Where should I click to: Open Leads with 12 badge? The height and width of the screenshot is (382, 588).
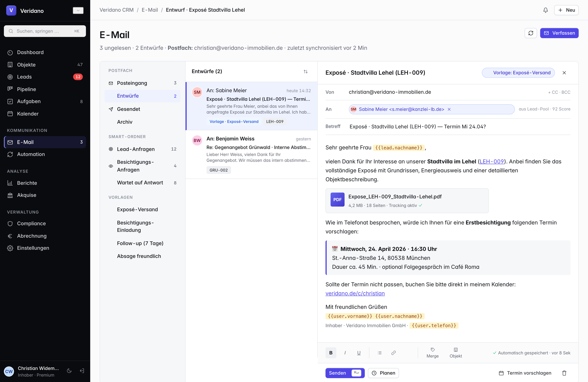click(x=45, y=77)
